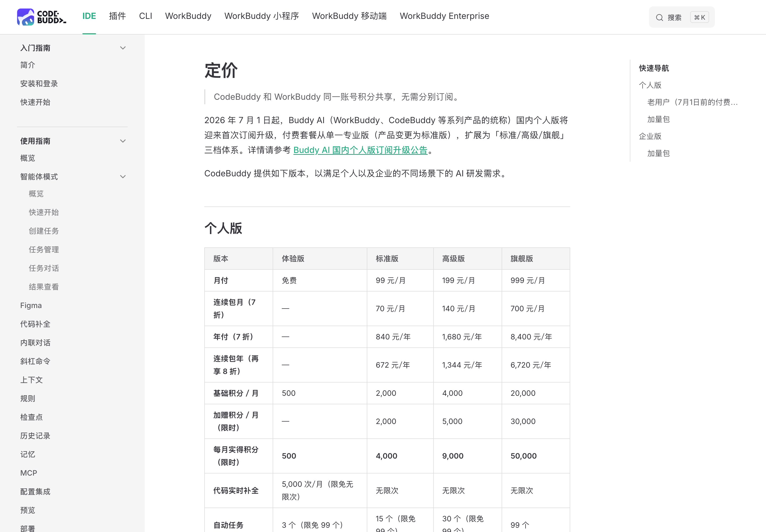Collapse the 使用指南 section chevron
Image resolution: width=766 pixels, height=532 pixels.
pos(123,141)
